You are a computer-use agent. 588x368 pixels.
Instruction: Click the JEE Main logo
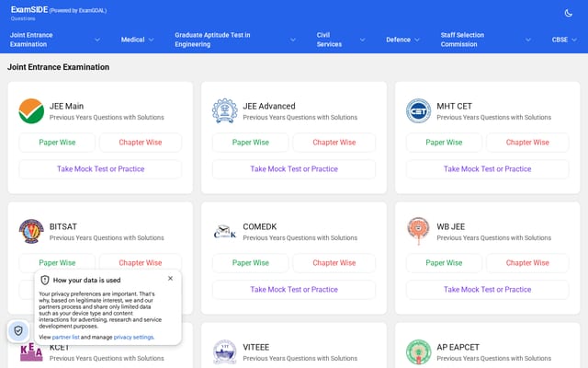point(31,111)
